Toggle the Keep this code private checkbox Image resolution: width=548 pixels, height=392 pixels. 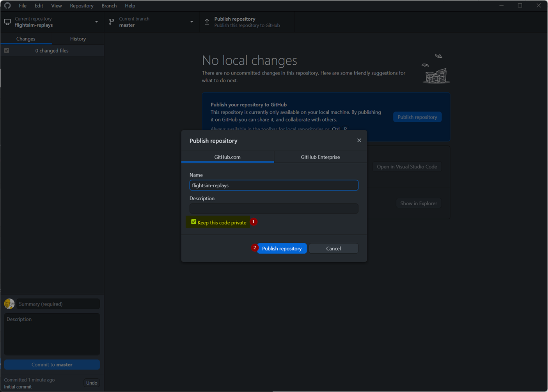pos(193,222)
